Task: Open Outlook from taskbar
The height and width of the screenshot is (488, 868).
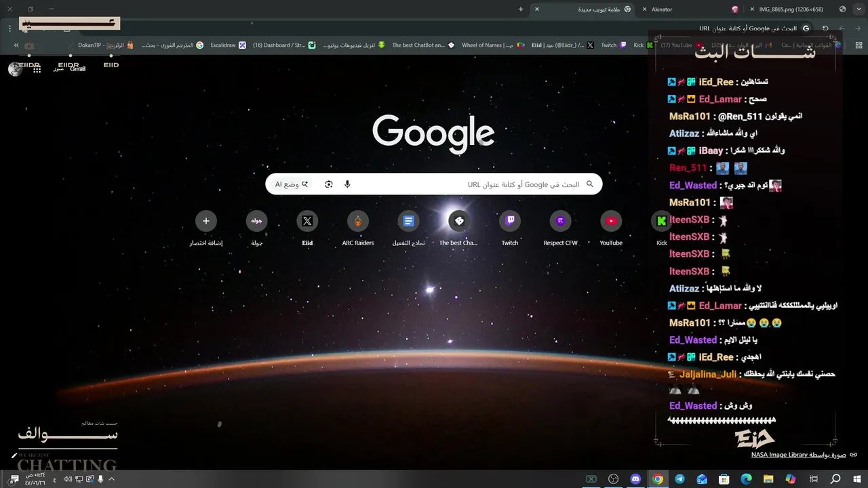Action: (x=702, y=479)
